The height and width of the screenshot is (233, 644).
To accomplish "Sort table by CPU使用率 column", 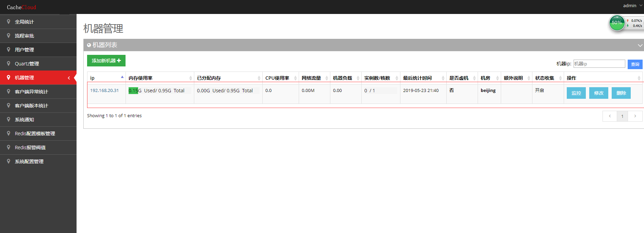I will click(281, 78).
